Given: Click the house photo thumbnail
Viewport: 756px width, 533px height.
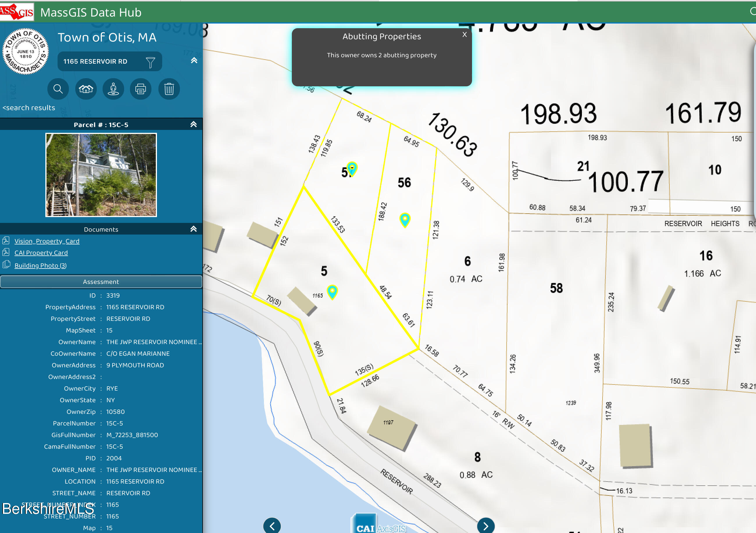Looking at the screenshot, I should [101, 175].
